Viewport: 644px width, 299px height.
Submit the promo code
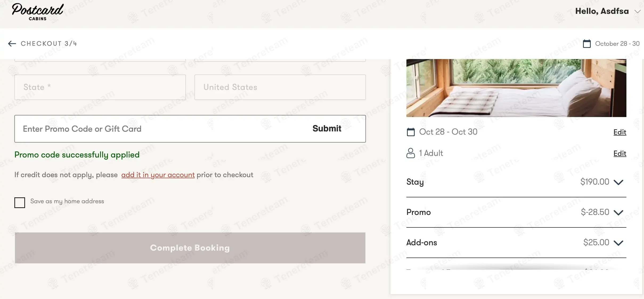tap(327, 129)
